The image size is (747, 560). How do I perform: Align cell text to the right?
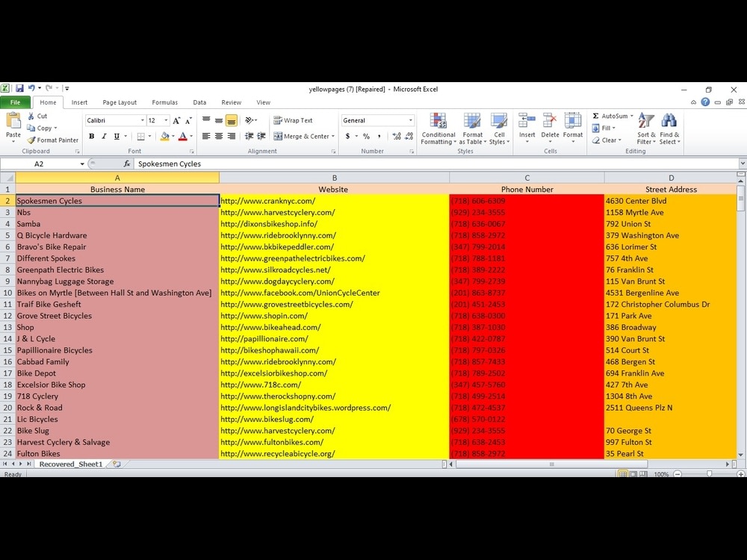coord(232,136)
